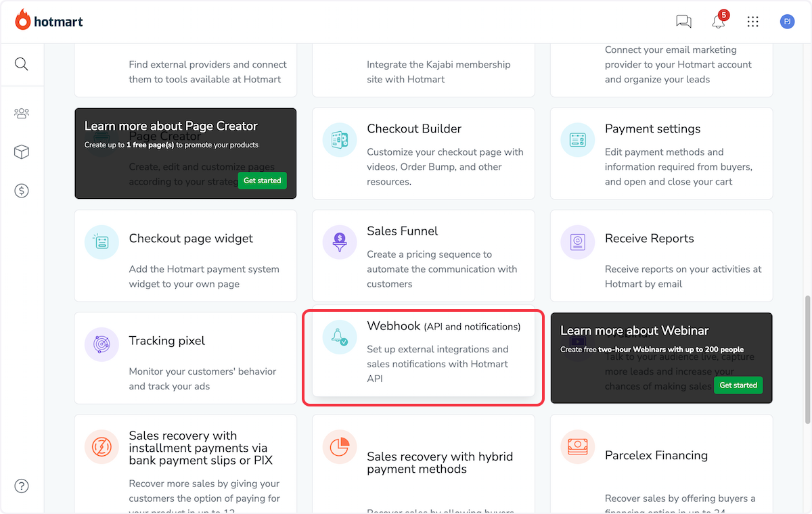Viewport: 812px width, 514px height.
Task: Open the notifications bell with 5 badge
Action: [719, 22]
